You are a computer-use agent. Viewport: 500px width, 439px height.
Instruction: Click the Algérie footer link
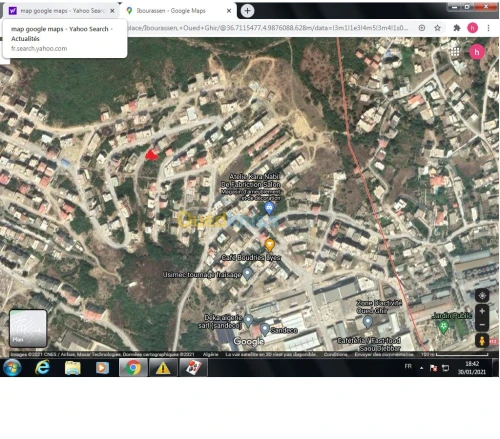pyautogui.click(x=211, y=354)
